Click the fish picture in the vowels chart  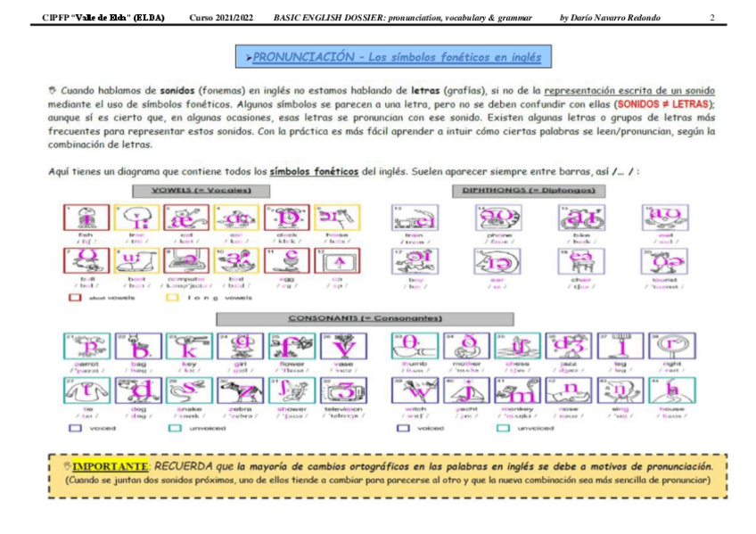tap(86, 218)
